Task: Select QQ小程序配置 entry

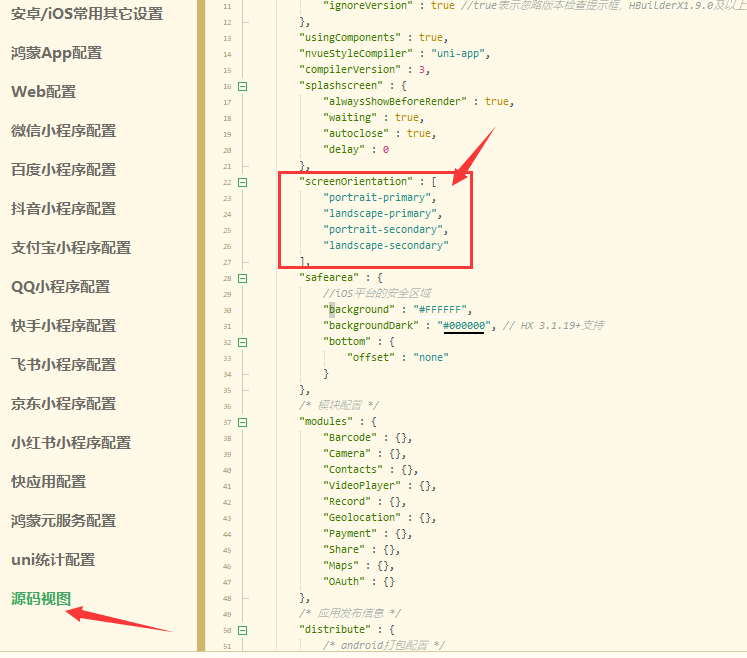Action: coord(60,287)
